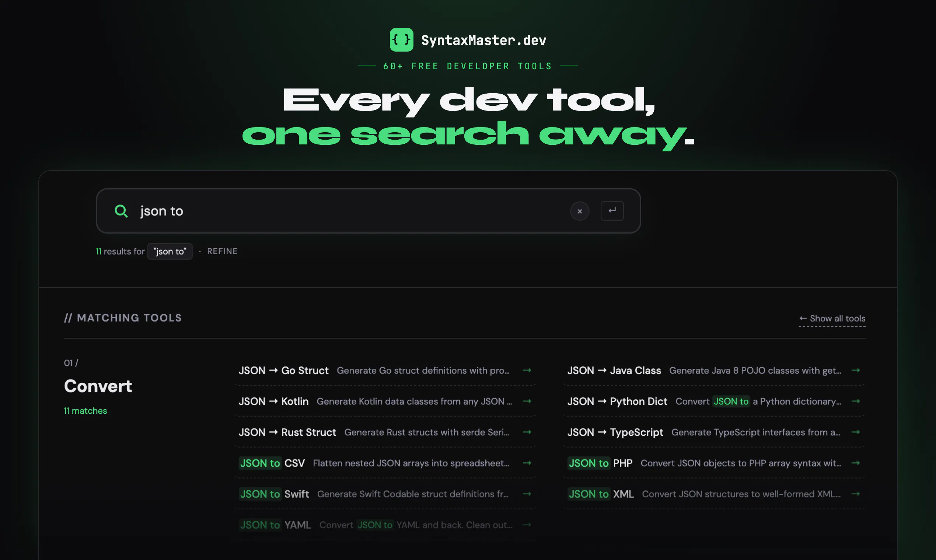Screen dimensions: 936x560
Task: Click the "Generate Kotlin data classes" description
Action: click(414, 402)
